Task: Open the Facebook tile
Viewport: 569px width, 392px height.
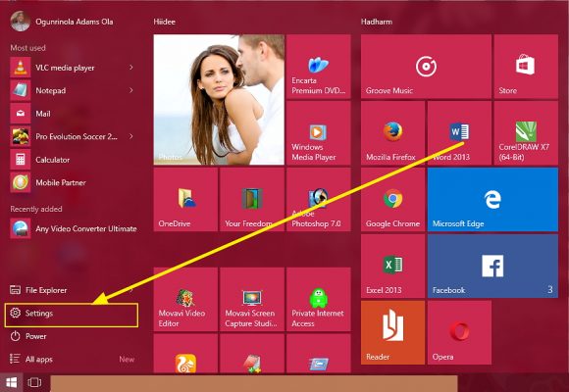Action: point(492,267)
